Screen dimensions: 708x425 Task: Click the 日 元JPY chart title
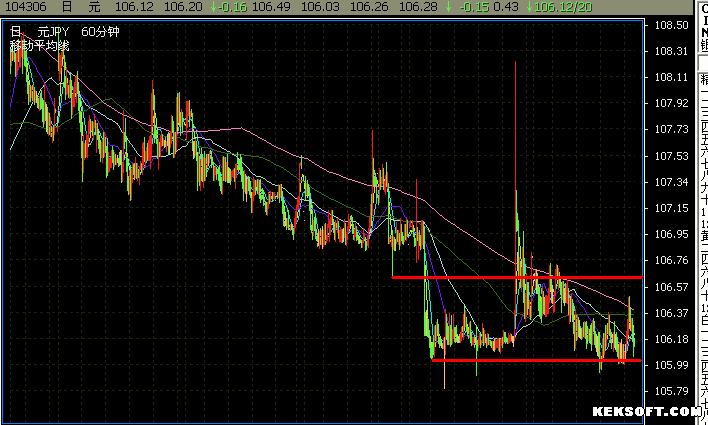coord(40,32)
